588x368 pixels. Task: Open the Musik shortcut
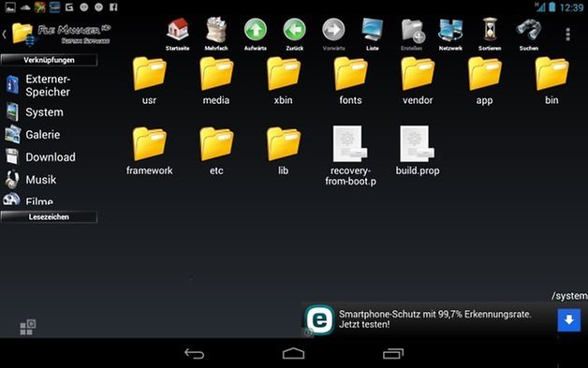coord(31,179)
